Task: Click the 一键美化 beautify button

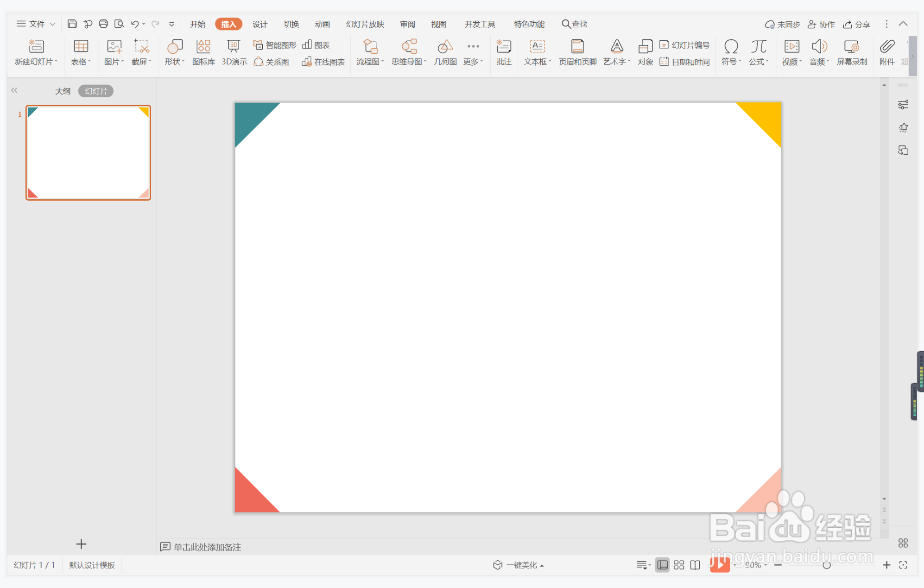Action: click(518, 565)
